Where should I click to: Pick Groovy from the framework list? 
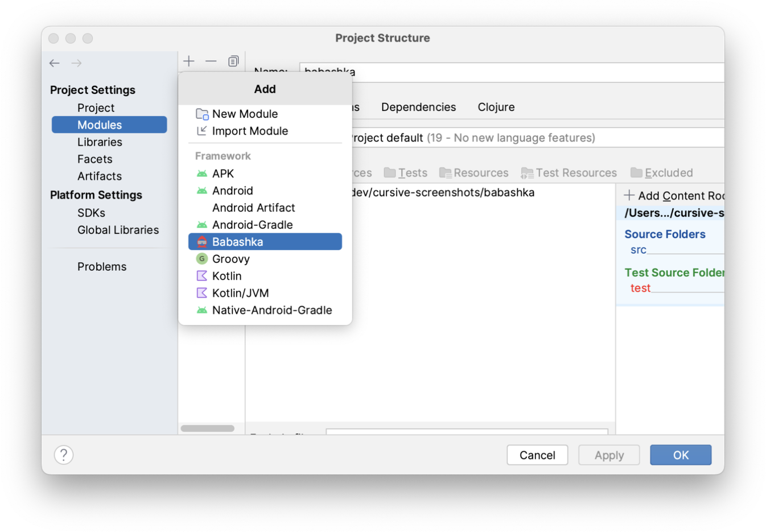pos(265,259)
